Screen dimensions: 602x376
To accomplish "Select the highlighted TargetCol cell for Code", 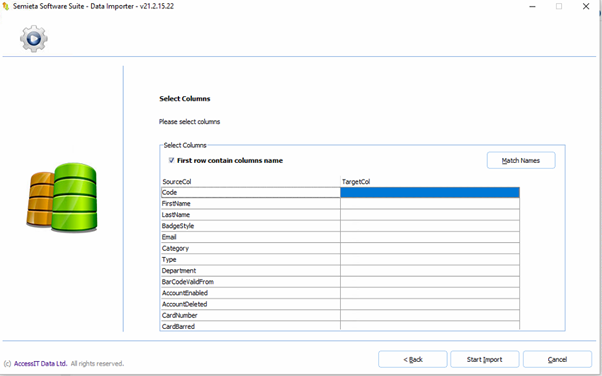I will coord(430,192).
